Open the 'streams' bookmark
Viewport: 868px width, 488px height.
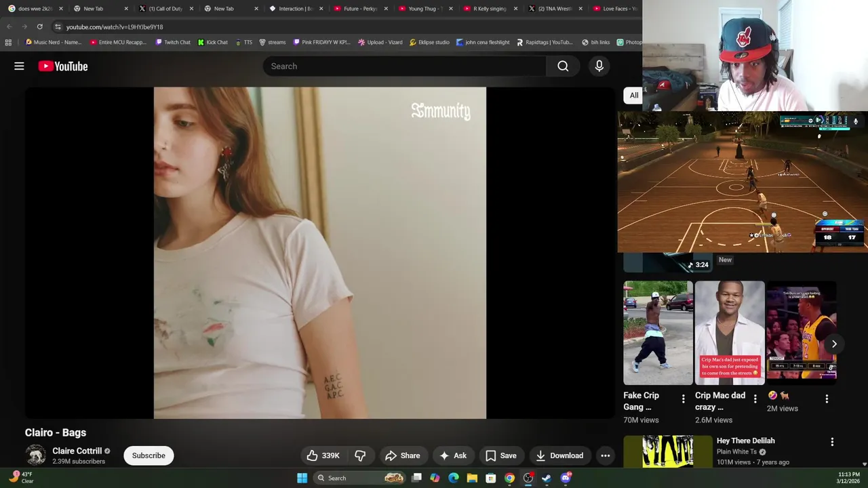coord(272,42)
